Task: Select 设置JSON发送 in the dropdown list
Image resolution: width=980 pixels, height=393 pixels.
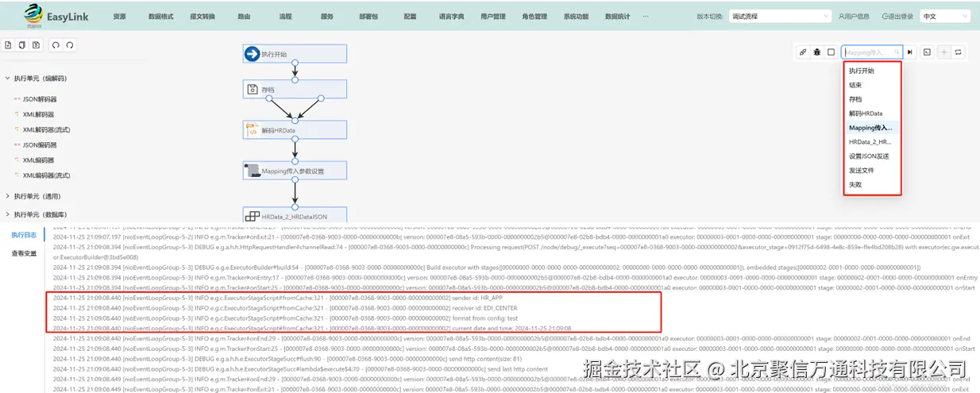Action: tap(869, 156)
